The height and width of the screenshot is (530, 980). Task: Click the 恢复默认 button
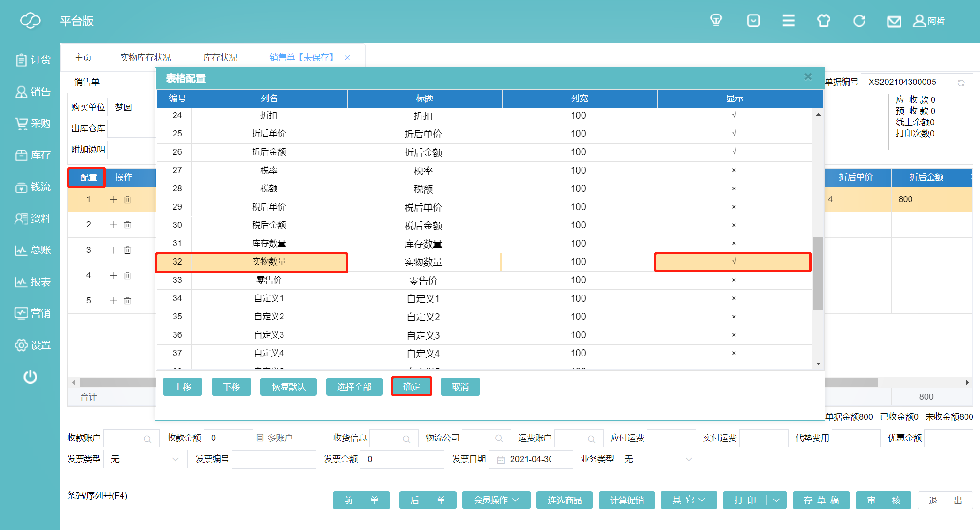point(288,386)
